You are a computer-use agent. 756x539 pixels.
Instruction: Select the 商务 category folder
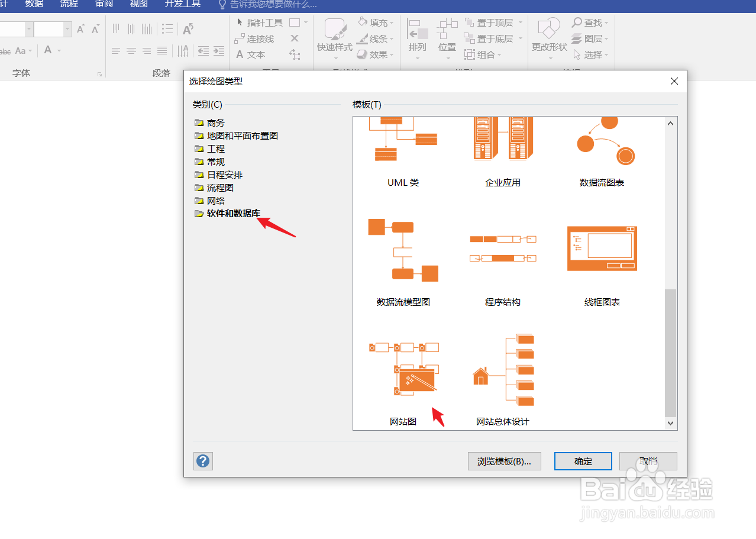pos(210,122)
